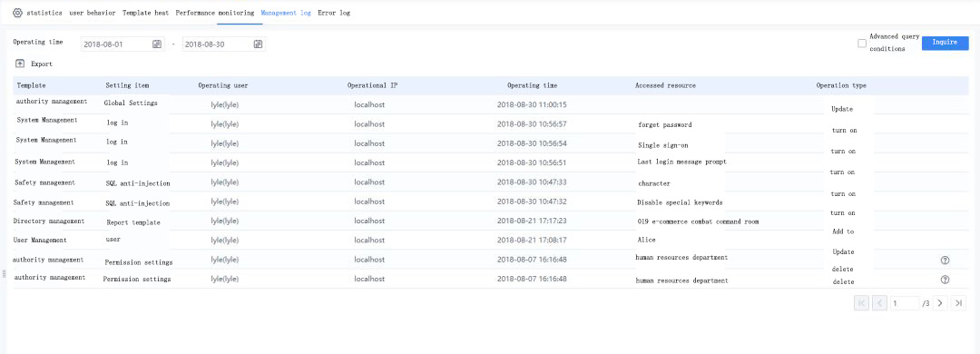
Task: Open the Error log tab
Action: (x=334, y=13)
